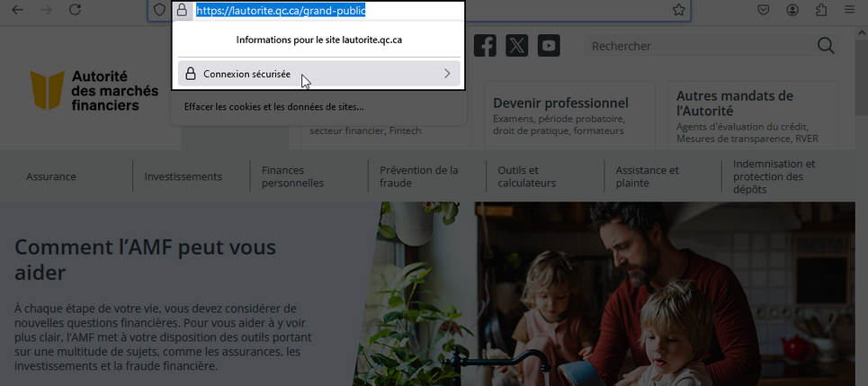This screenshot has height=386, width=868.
Task: Click the padlock icon in the address bar
Action: click(182, 10)
